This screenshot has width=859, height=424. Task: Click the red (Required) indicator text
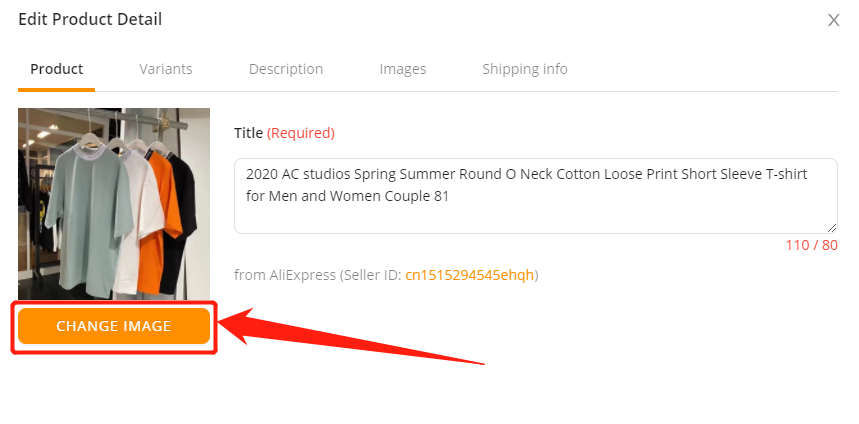coord(301,133)
